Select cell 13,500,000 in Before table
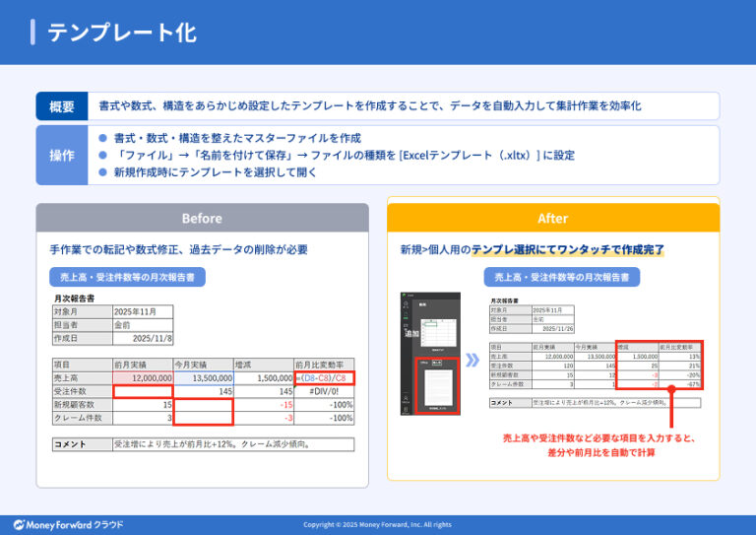This screenshot has width=756, height=535. [x=203, y=377]
